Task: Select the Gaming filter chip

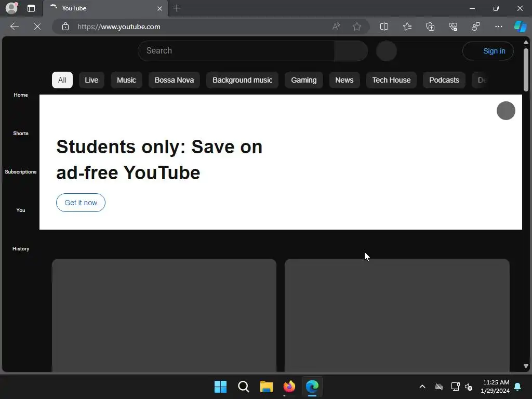Action: click(x=303, y=80)
